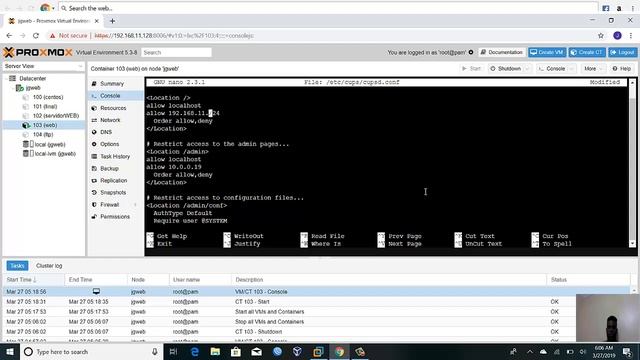Viewport: 640px width, 360px height.
Task: Open a new browser tab
Action: [x=112, y=21]
